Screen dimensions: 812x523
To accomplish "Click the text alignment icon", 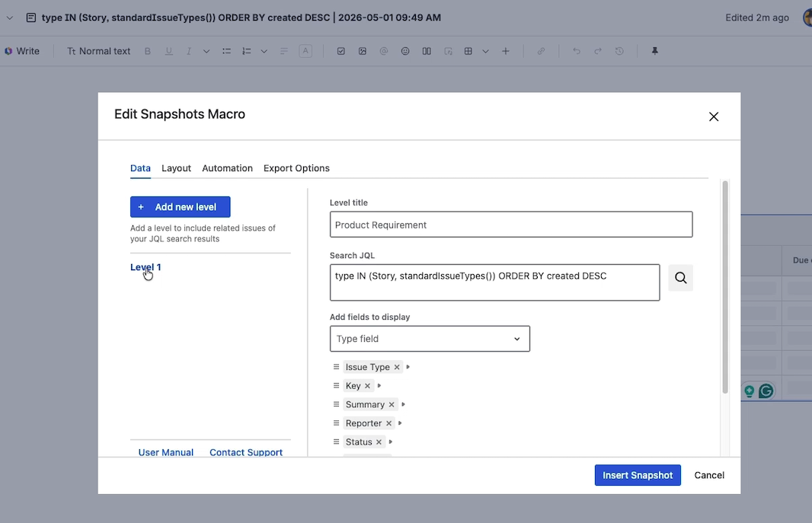I will pyautogui.click(x=284, y=51).
